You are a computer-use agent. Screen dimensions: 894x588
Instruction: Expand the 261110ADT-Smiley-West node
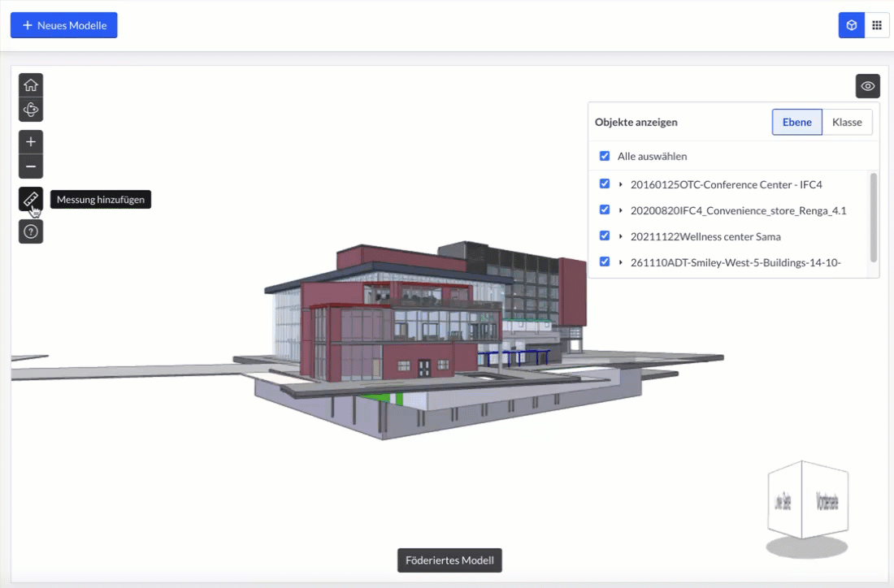click(620, 262)
